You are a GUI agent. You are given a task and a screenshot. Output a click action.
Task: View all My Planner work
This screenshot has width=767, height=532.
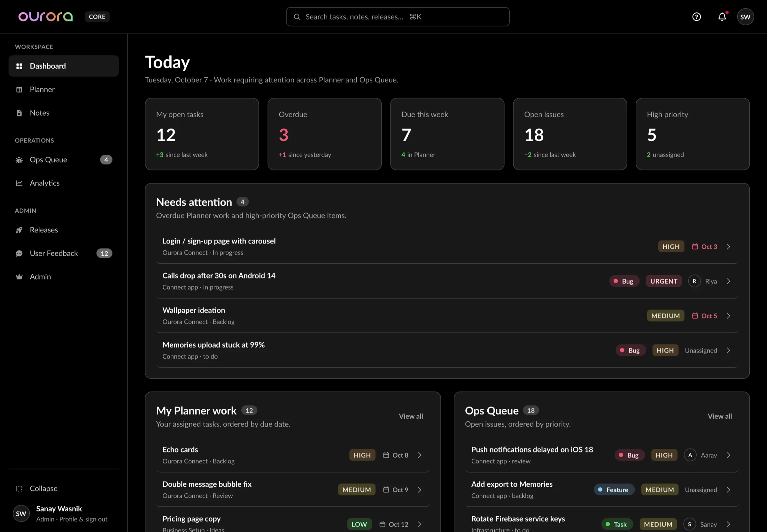[x=411, y=416]
